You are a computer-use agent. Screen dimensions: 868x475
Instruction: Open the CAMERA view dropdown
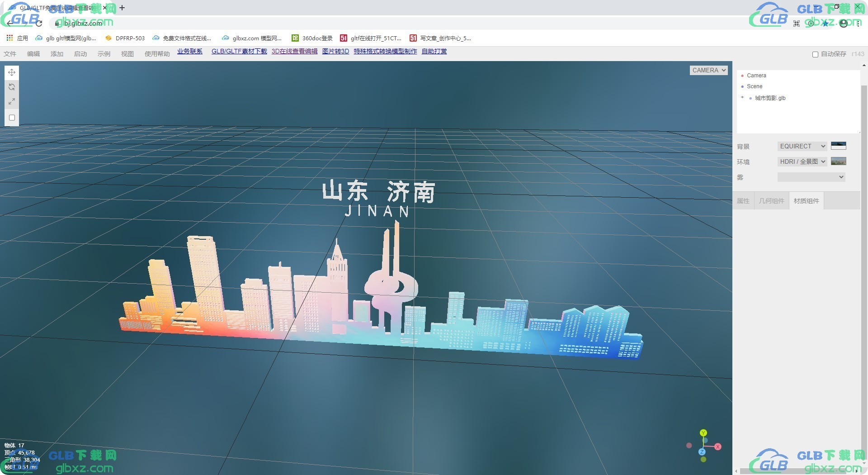coord(708,70)
